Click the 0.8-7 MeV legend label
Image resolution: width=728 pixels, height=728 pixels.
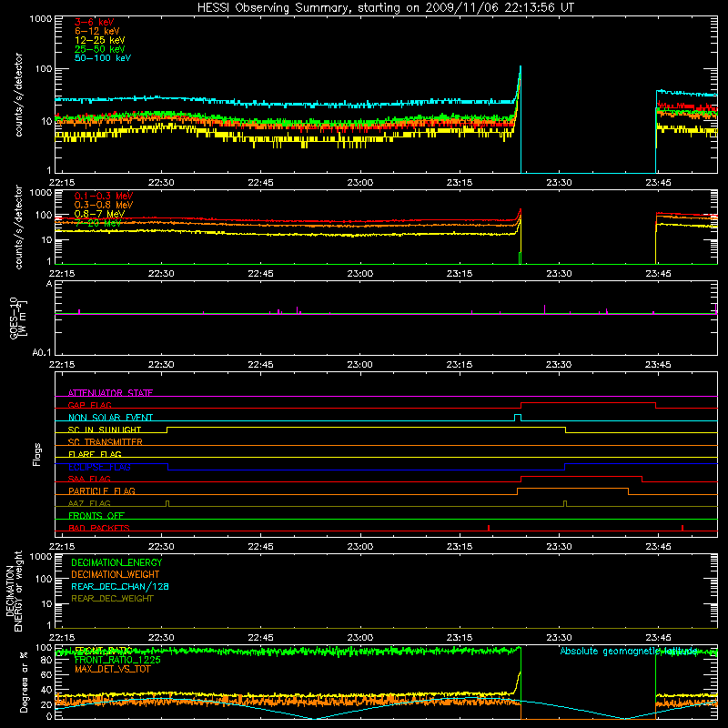pyautogui.click(x=99, y=214)
